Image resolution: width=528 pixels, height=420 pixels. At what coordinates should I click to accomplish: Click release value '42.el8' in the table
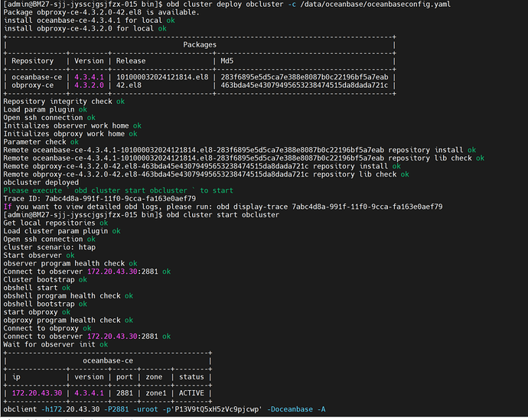click(129, 85)
